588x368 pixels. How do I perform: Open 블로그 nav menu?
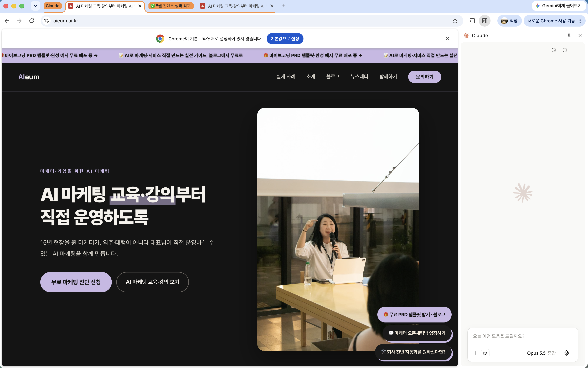tap(333, 77)
